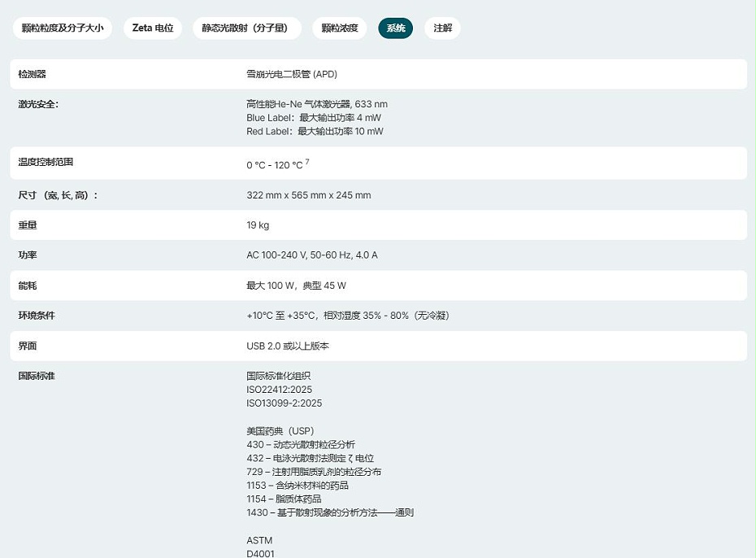
Task: Select the 雪崩光电二极管 (APD) value text
Action: 291,74
